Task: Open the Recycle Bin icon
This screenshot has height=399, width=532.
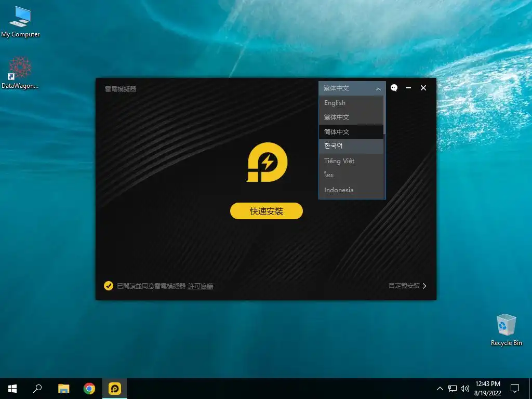Action: 506,330
